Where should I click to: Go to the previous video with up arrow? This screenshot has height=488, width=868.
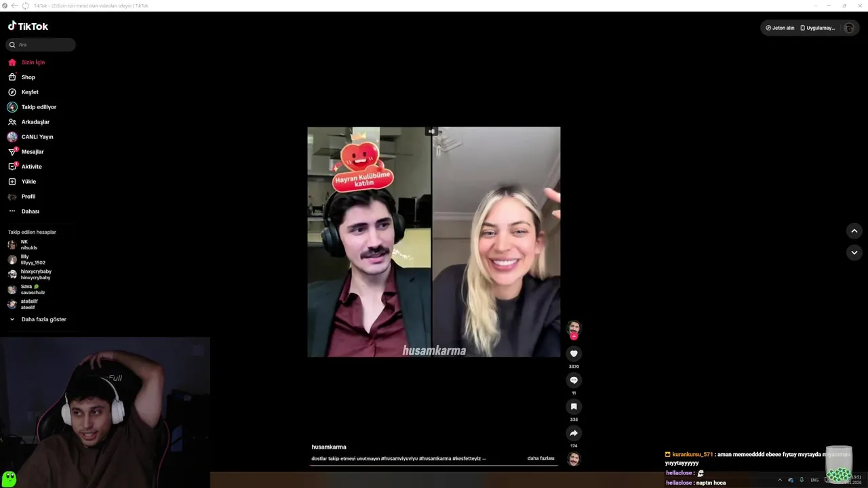pyautogui.click(x=854, y=231)
